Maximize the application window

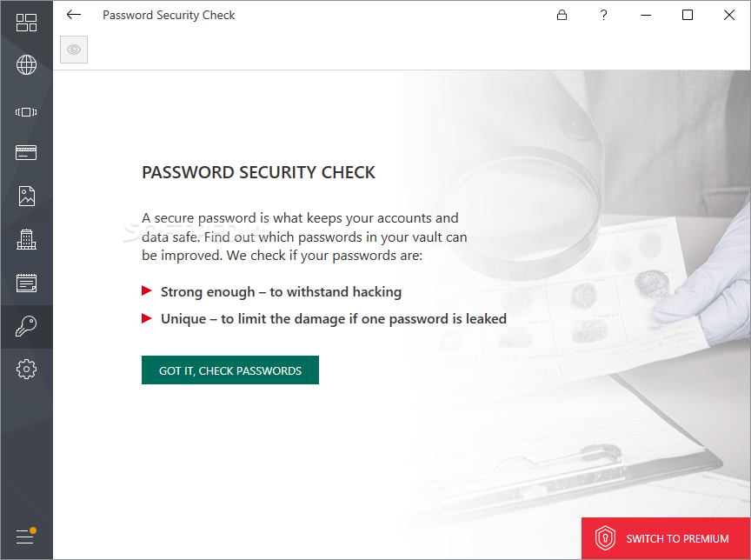coord(688,16)
